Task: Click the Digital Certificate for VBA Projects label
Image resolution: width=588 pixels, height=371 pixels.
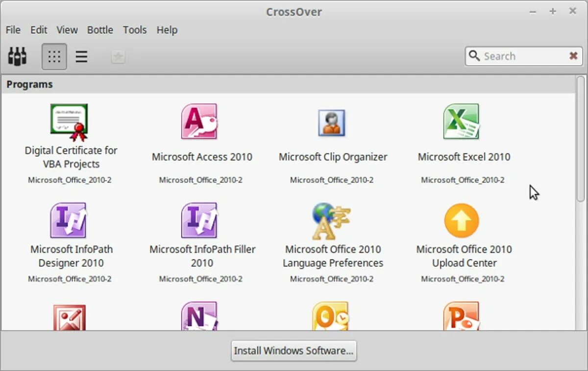Action: (71, 157)
